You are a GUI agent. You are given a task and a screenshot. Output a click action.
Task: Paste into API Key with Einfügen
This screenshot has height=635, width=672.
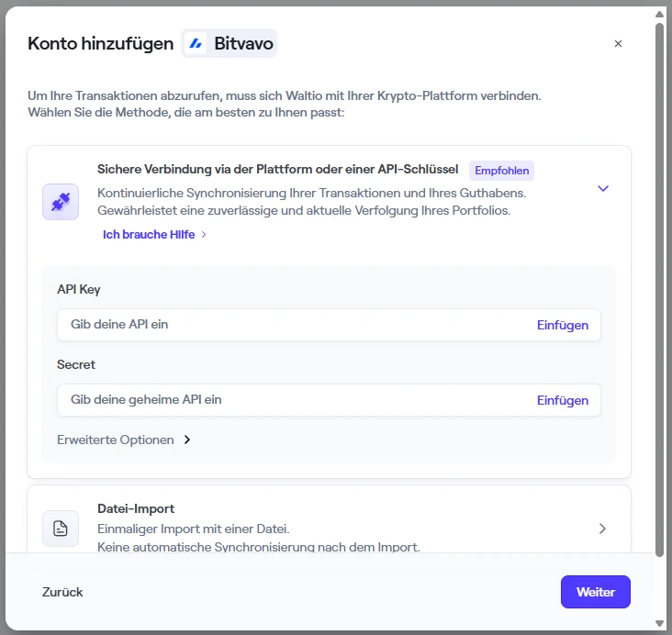point(562,325)
